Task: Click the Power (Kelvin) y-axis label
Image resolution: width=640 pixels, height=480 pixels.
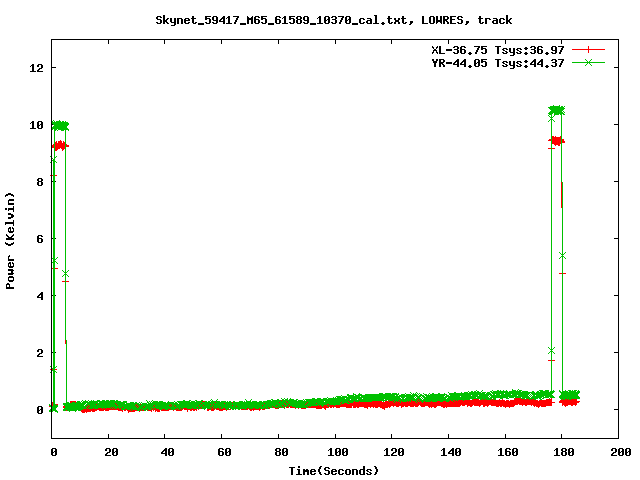Action: pos(10,241)
